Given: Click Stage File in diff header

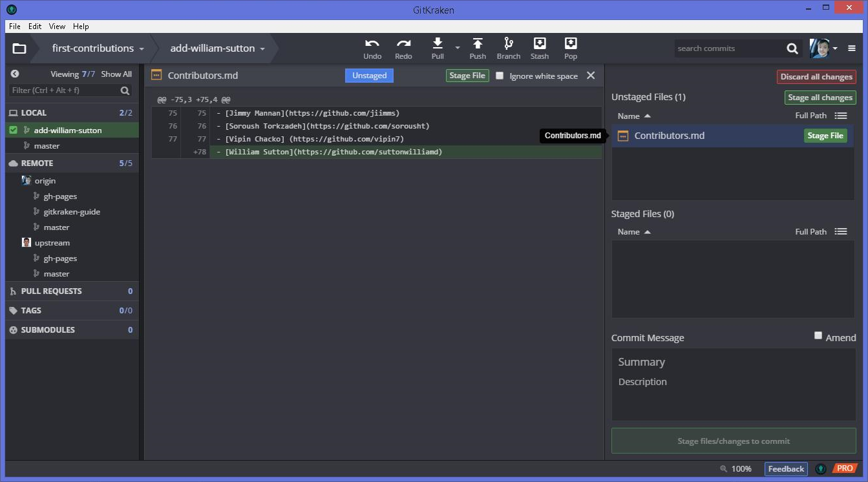Looking at the screenshot, I should 467,76.
